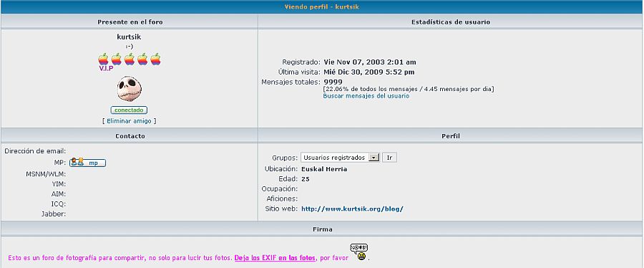The height and width of the screenshot is (268, 644).
Task: Click the 'Contacto' section header
Action: point(130,135)
